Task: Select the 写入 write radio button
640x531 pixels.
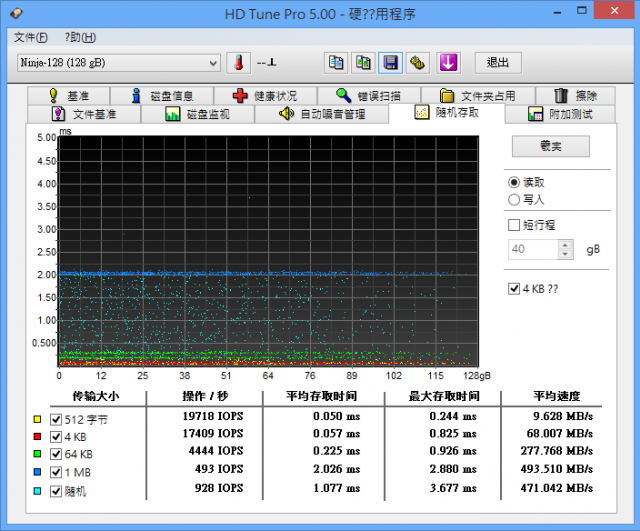Action: tap(514, 200)
